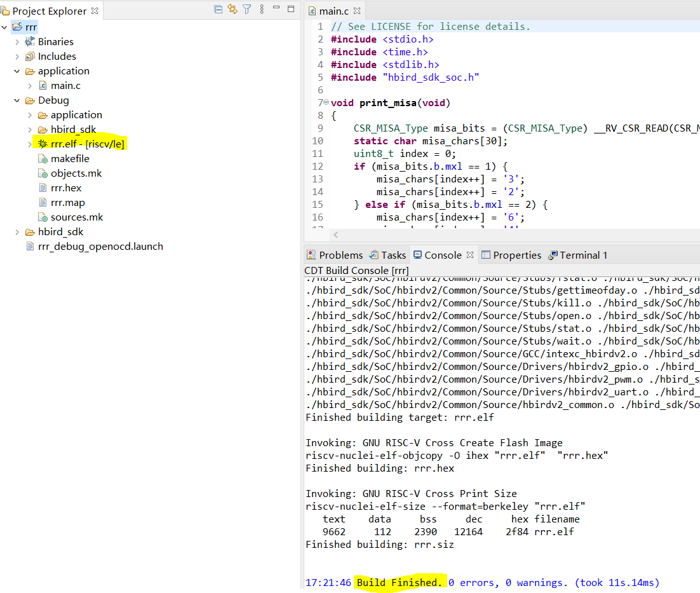Open the Project Explorer View Menu
Screen dimensions: 700x593
click(262, 9)
